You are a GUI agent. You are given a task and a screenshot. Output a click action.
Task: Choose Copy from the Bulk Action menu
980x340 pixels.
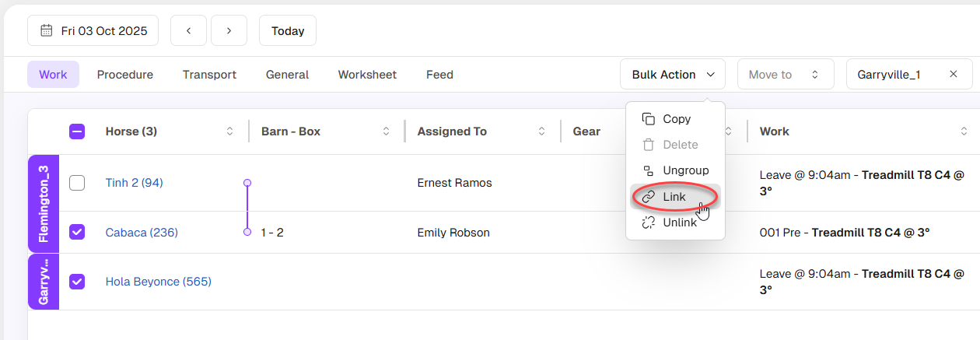click(x=676, y=119)
